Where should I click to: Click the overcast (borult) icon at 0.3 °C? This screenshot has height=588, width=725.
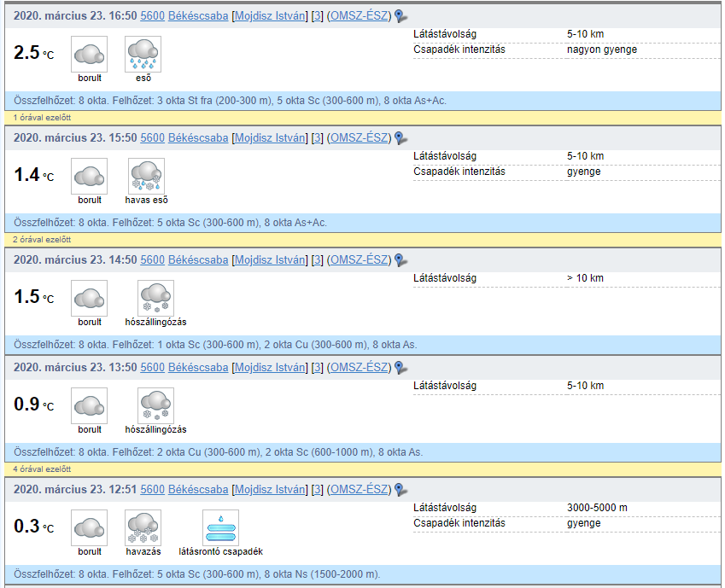click(x=89, y=527)
